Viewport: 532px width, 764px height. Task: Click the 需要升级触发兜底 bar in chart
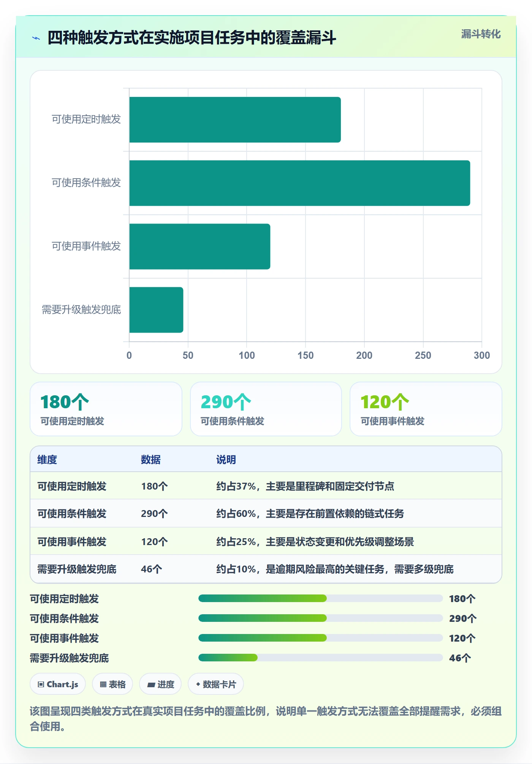tap(156, 310)
